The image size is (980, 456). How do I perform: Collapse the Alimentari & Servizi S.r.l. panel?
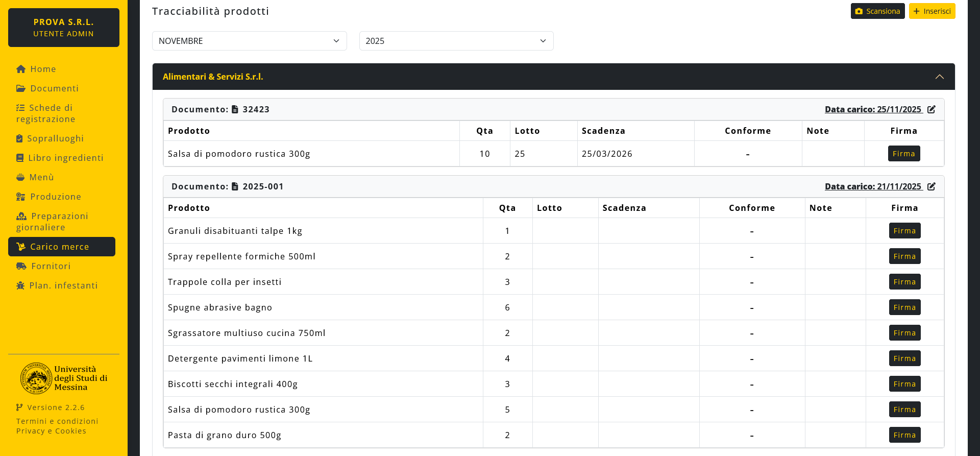939,77
